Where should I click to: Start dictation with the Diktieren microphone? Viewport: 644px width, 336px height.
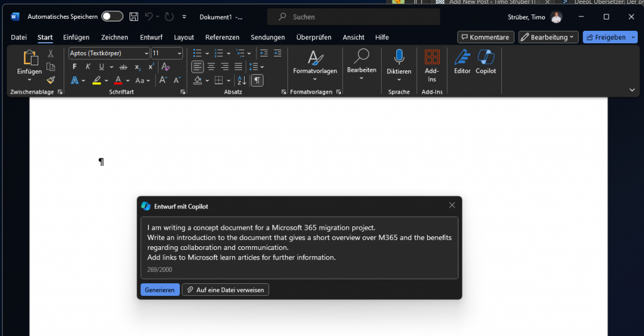tap(399, 62)
